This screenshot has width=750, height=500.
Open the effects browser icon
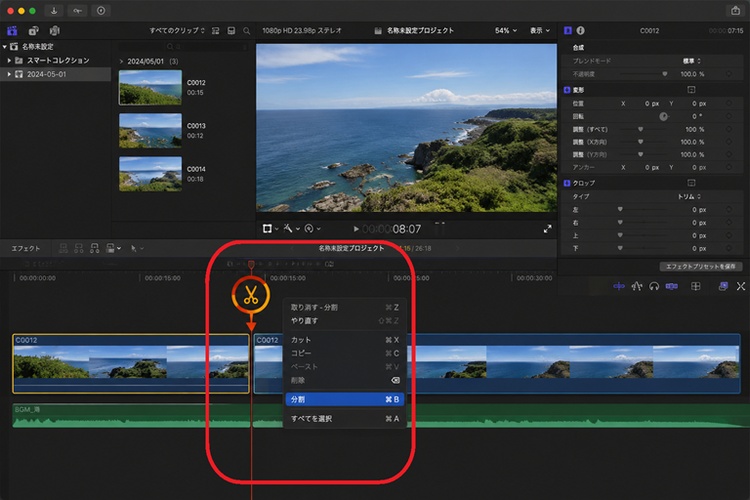[x=723, y=286]
